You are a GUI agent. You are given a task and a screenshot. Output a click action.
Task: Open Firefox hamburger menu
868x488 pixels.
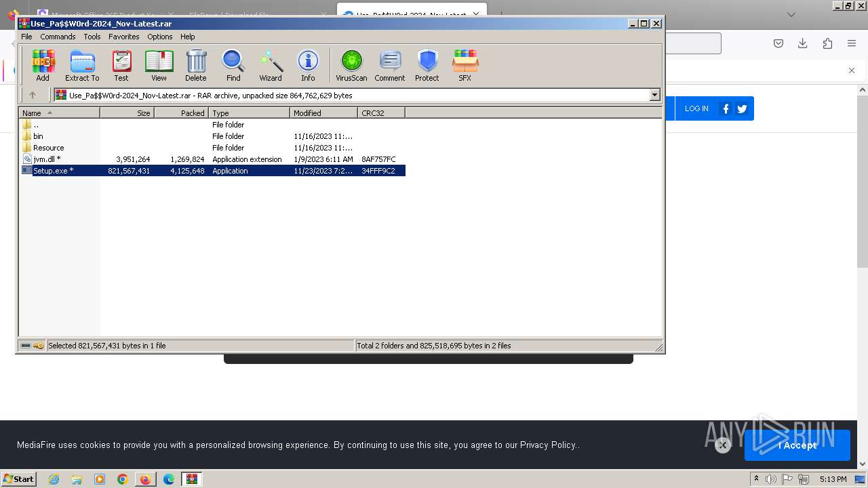pyautogui.click(x=852, y=43)
